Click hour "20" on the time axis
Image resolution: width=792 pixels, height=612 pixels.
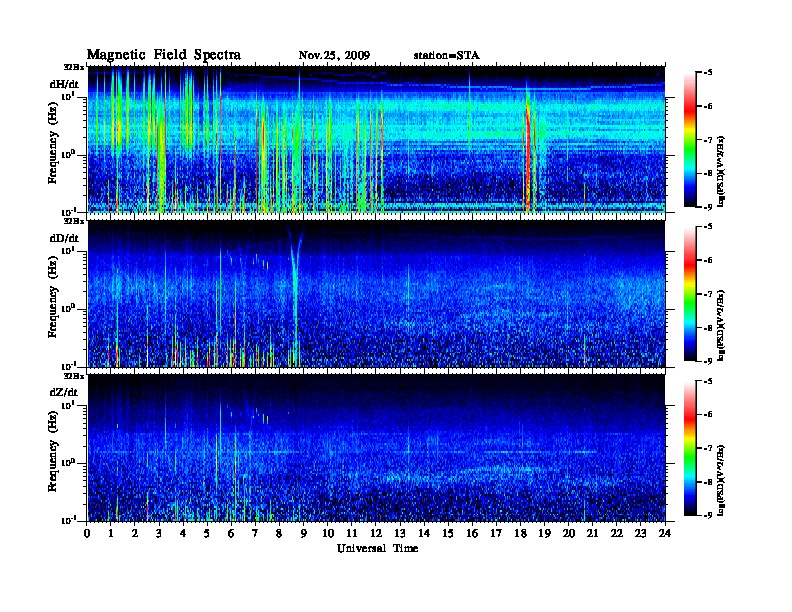tap(569, 534)
